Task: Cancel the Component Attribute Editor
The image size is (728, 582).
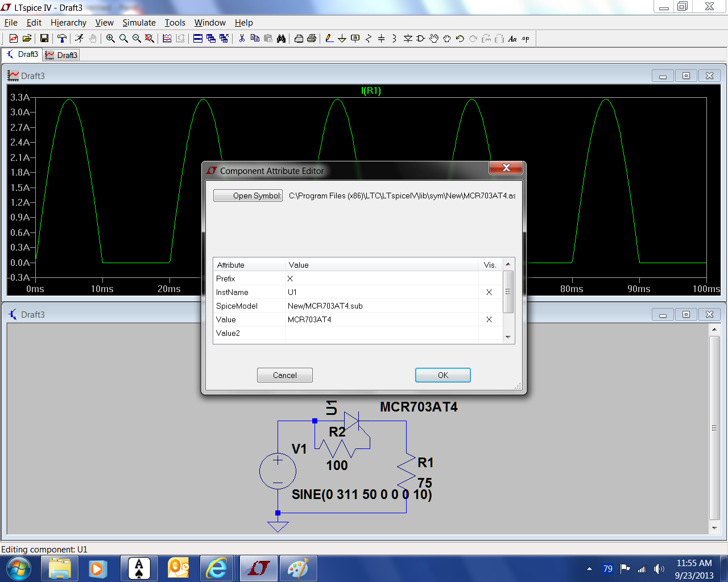Action: pos(285,375)
